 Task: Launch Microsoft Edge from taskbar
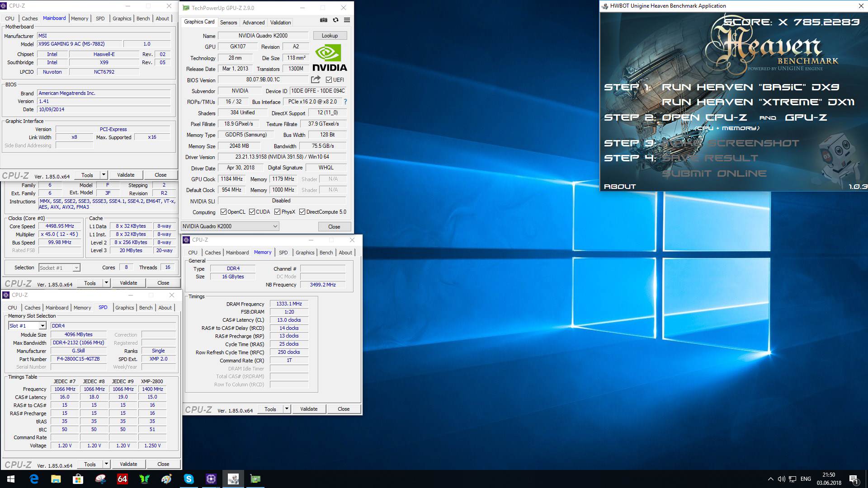coord(34,479)
